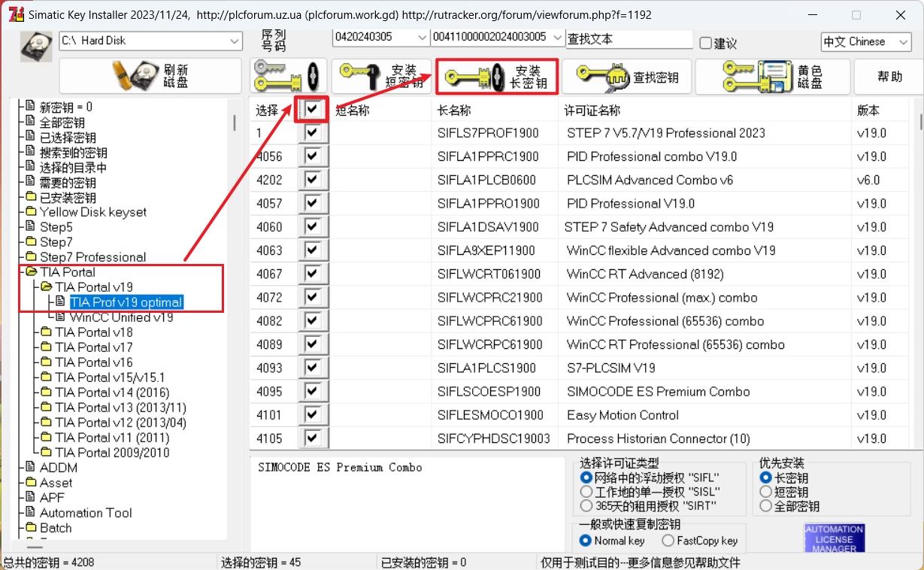Select the document icon next to 需要的密钥
This screenshot has height=570, width=924.
pos(30,182)
